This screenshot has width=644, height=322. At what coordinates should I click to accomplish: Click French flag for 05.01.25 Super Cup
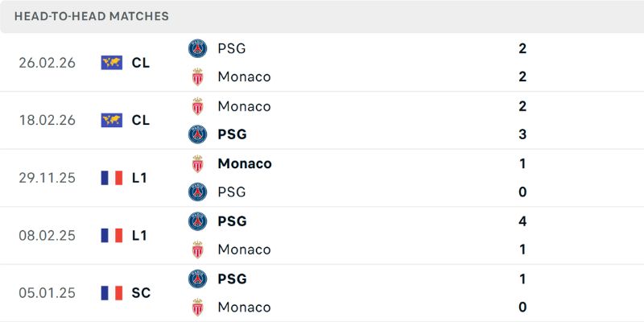[112, 293]
